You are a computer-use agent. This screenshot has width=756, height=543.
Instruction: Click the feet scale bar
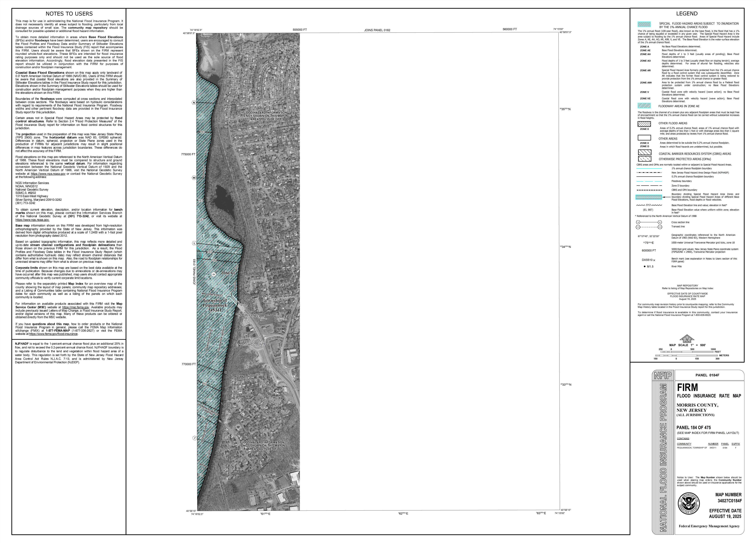coord(687,352)
